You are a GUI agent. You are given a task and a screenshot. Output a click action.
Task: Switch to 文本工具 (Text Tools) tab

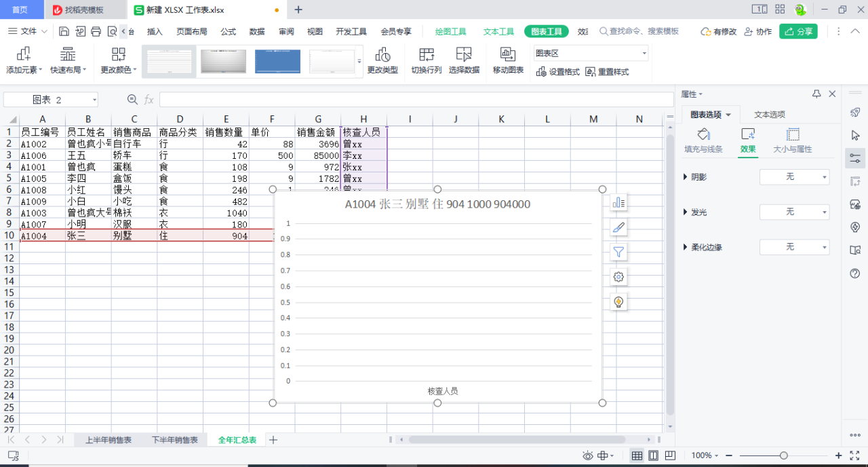click(498, 31)
